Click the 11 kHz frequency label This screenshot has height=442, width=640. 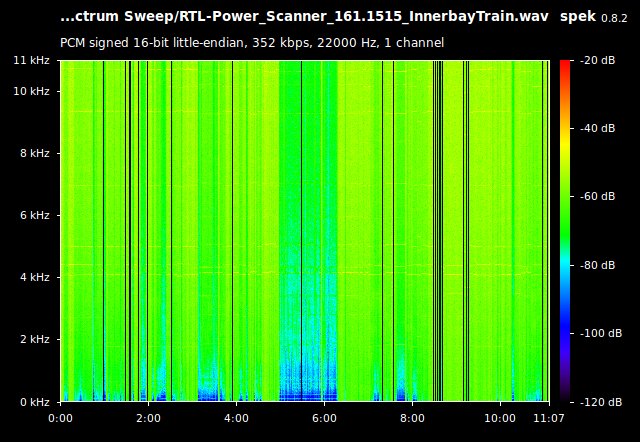tap(30, 61)
